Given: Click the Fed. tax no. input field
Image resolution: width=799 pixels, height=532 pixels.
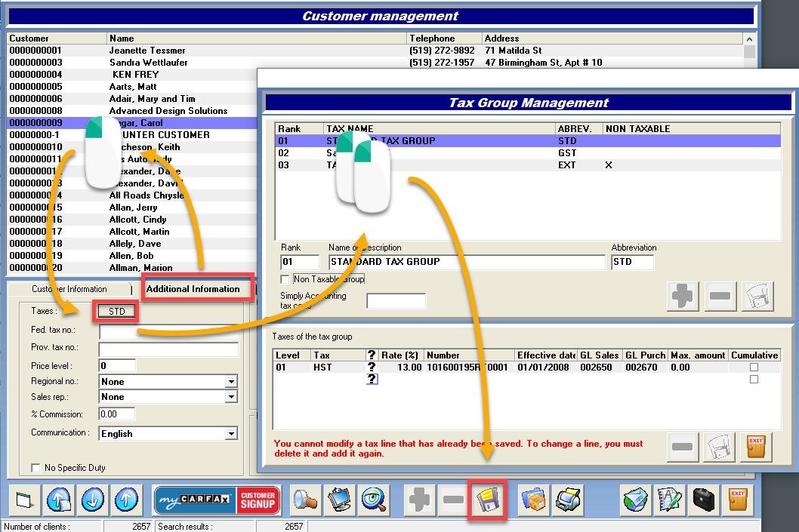Looking at the screenshot, I should [x=168, y=331].
